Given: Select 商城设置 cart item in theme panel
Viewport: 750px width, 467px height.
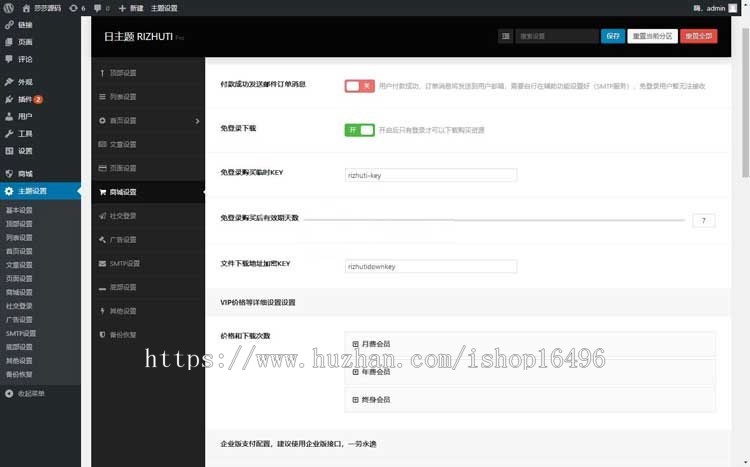Looking at the screenshot, I should pyautogui.click(x=148, y=192).
